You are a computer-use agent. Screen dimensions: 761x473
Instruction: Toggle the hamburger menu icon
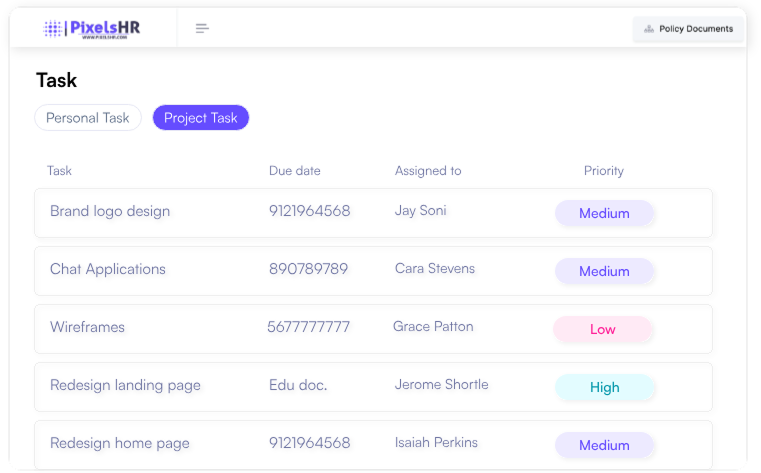click(202, 29)
